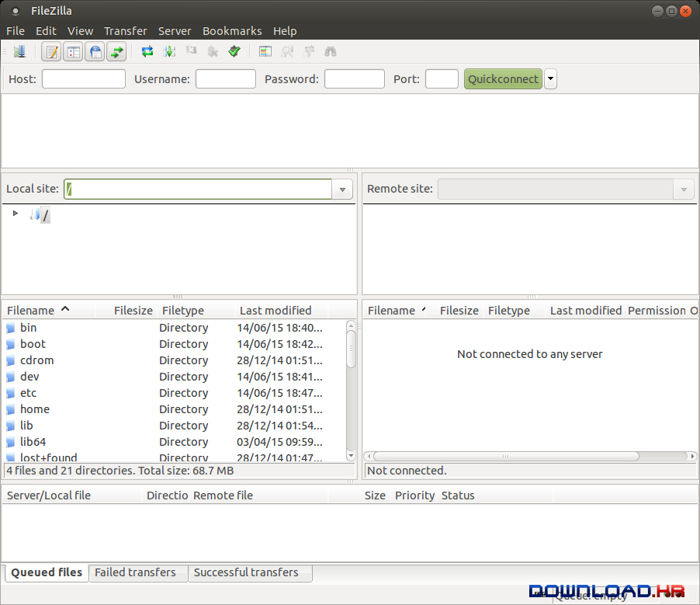This screenshot has height=605, width=700.
Task: Toggle display of the transfer queue
Action: pyautogui.click(x=116, y=52)
